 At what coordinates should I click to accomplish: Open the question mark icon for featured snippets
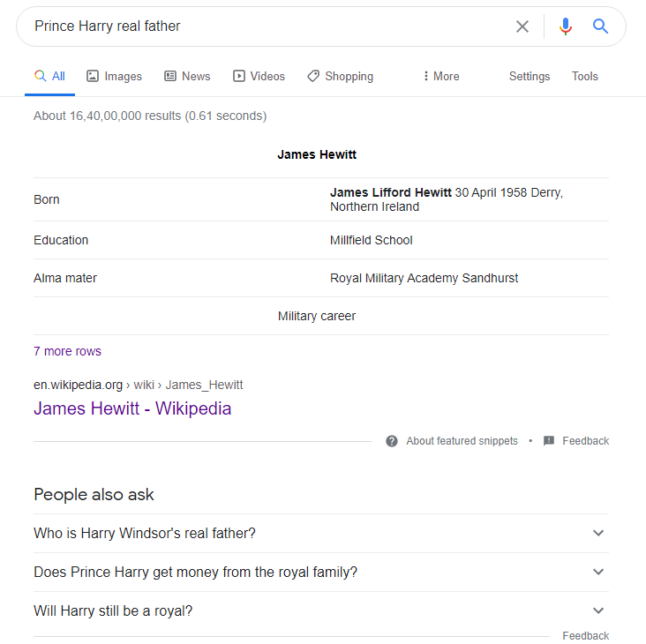pos(391,441)
